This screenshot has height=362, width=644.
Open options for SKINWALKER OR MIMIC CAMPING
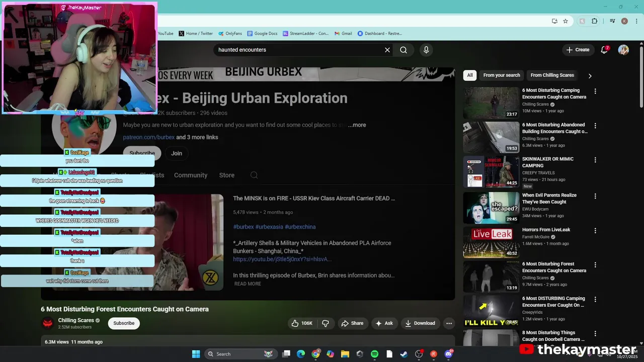tap(595, 160)
